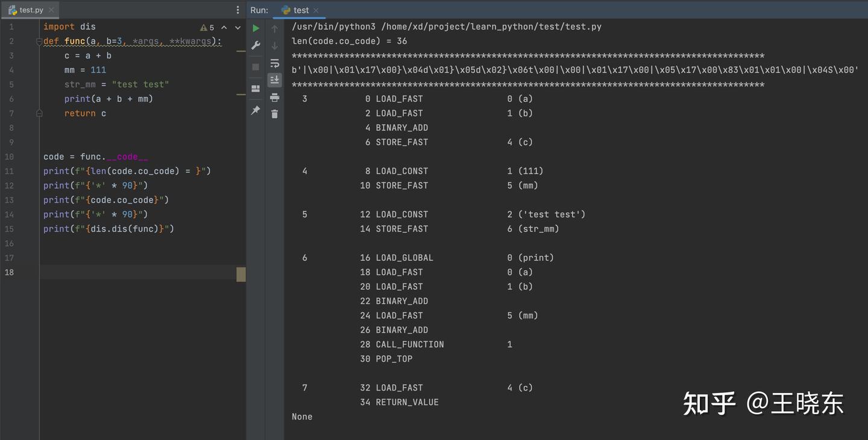868x440 pixels.
Task: Pin the Run tab with pushpin icon
Action: click(256, 110)
